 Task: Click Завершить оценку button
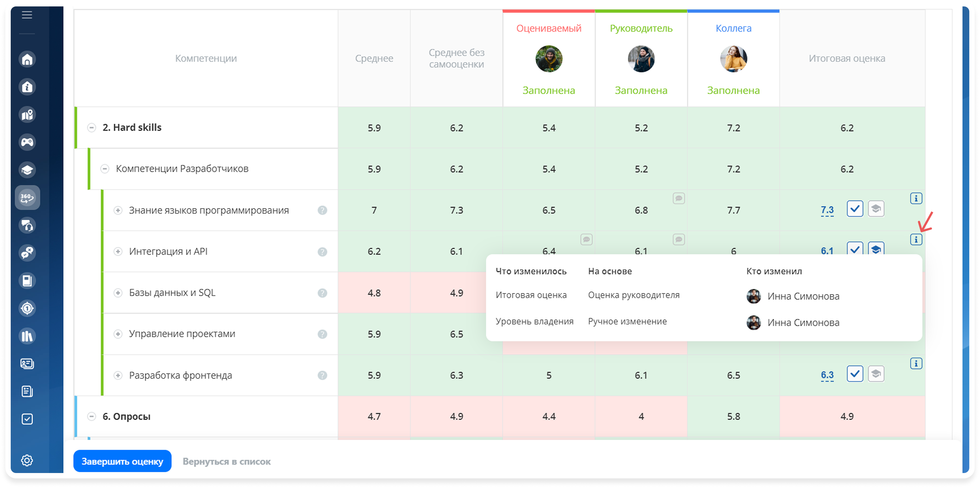pos(122,461)
